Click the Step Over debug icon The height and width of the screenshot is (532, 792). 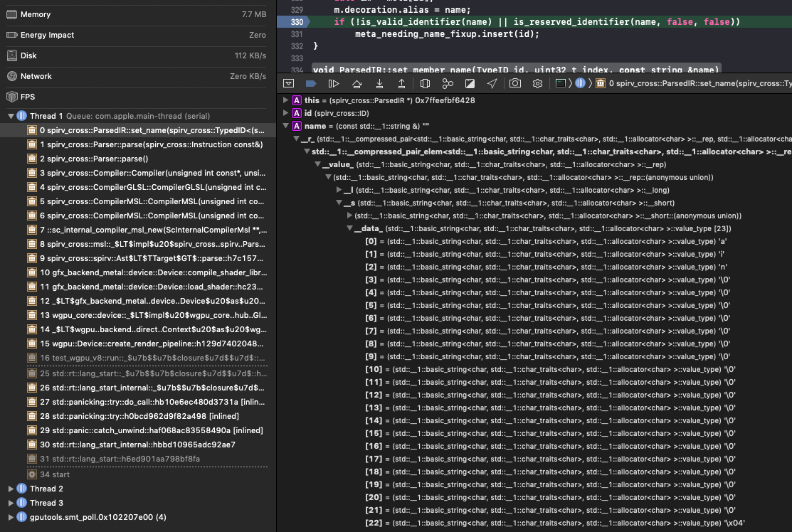[x=357, y=83]
